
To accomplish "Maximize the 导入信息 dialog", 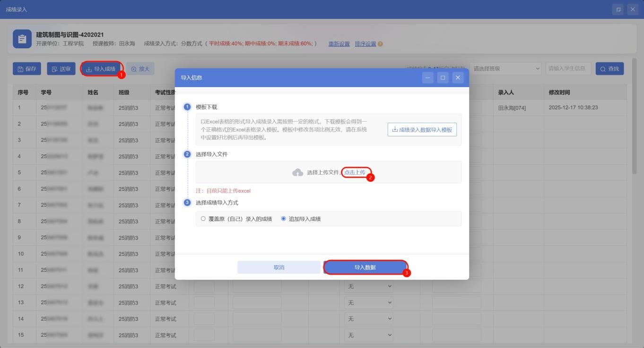I will click(443, 78).
